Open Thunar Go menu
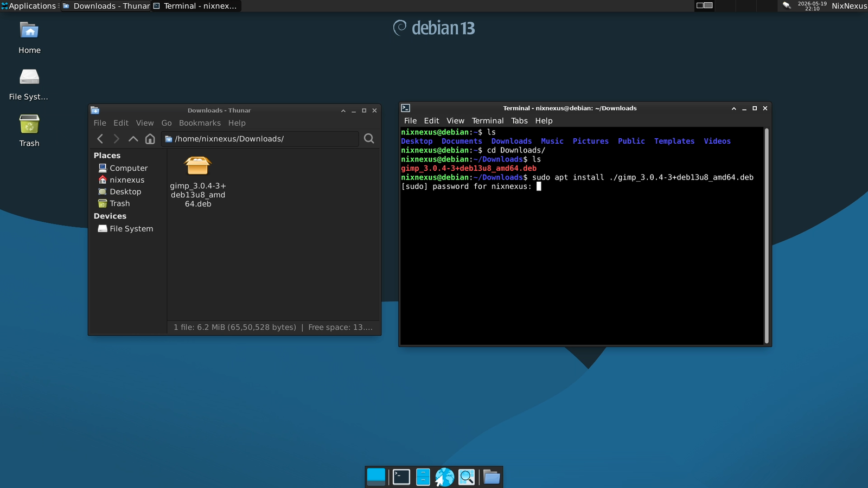Image resolution: width=868 pixels, height=488 pixels. click(167, 123)
